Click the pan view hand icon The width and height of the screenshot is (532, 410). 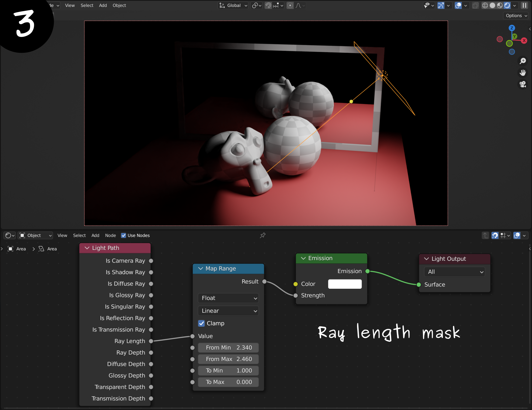[523, 73]
